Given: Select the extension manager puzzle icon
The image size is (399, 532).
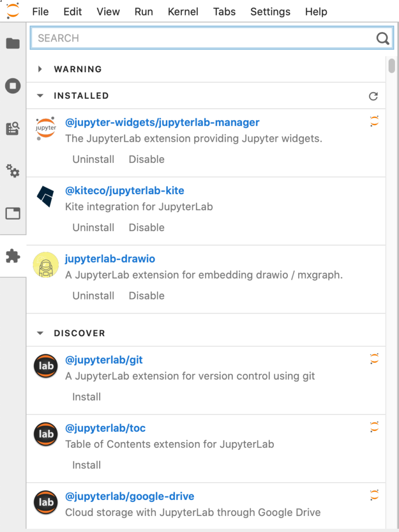Looking at the screenshot, I should 13,256.
